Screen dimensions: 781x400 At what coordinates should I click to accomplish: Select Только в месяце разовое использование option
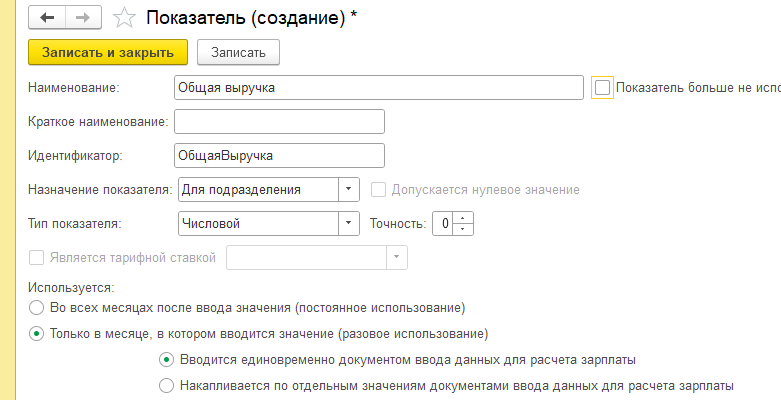[x=36, y=334]
